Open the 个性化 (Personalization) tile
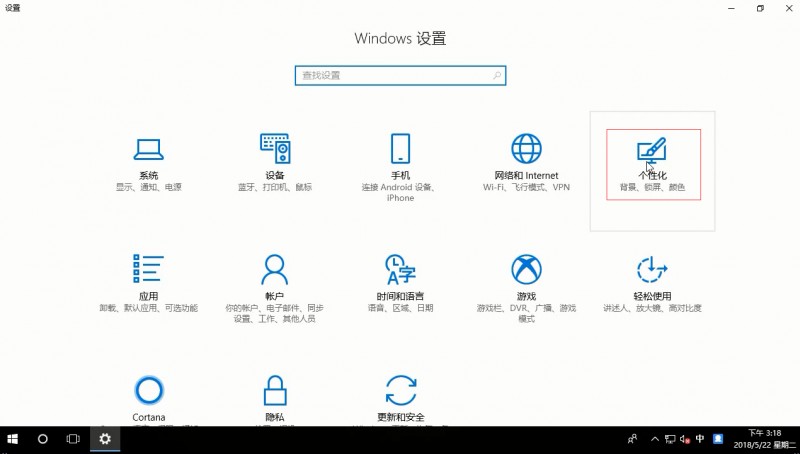Screen dimensions: 800x454 click(653, 171)
